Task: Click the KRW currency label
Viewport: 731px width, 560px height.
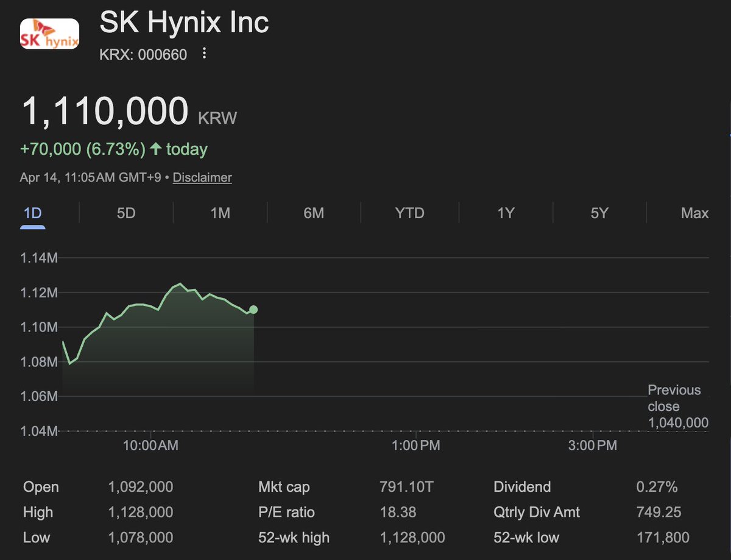Action: pyautogui.click(x=217, y=118)
